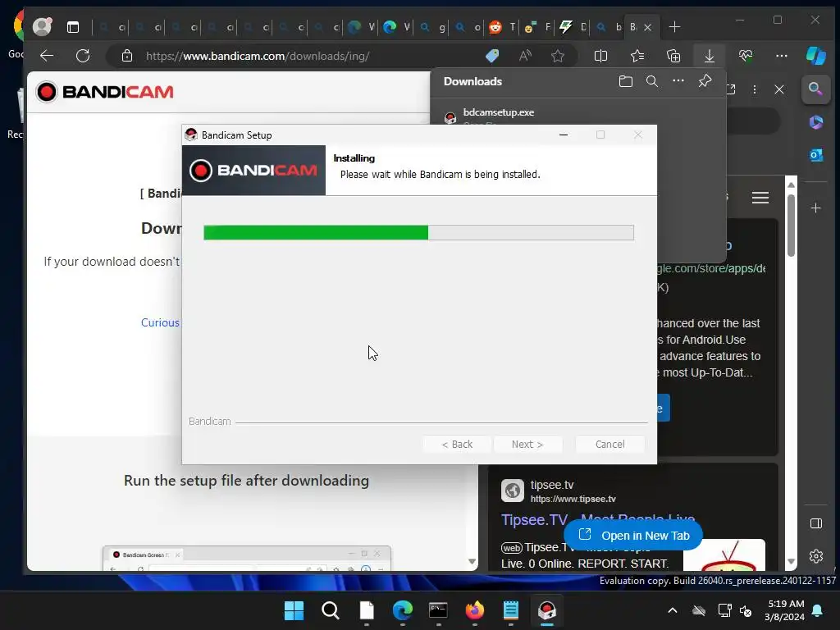
Task: Open hamburger menu in sidebar pane
Action: (x=760, y=198)
